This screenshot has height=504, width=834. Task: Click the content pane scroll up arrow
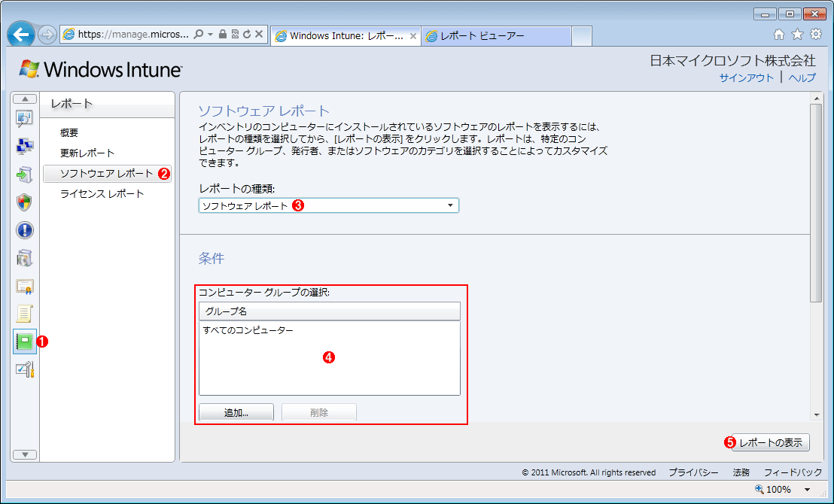coord(817,98)
